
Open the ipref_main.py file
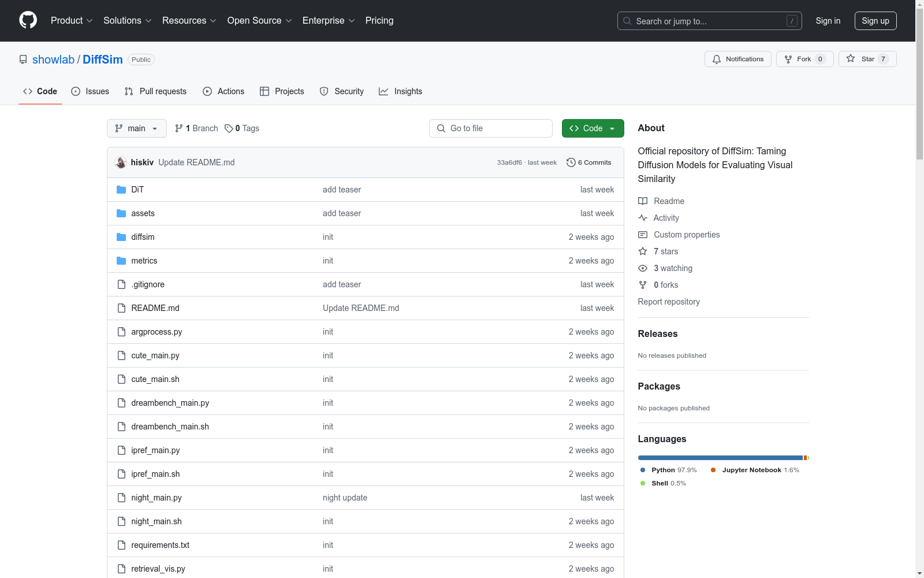155,450
